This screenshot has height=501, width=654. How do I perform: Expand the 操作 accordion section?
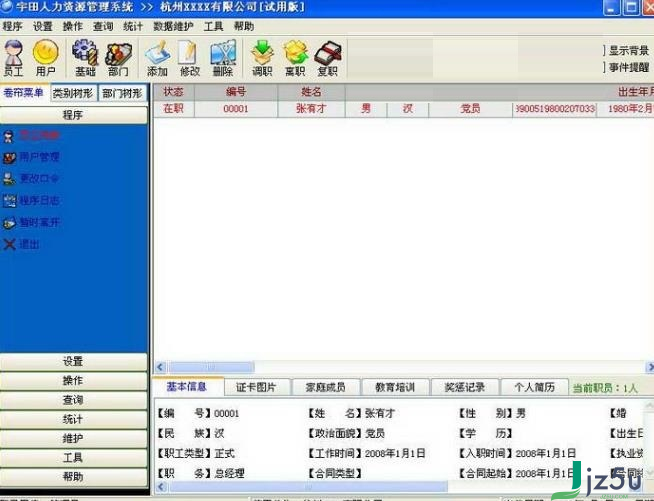tap(73, 381)
